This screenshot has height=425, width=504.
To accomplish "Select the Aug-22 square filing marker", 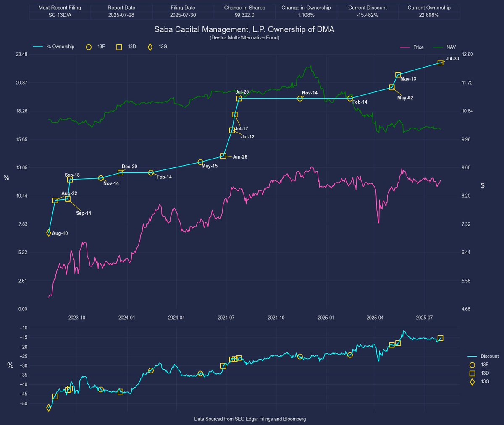I will point(55,201).
